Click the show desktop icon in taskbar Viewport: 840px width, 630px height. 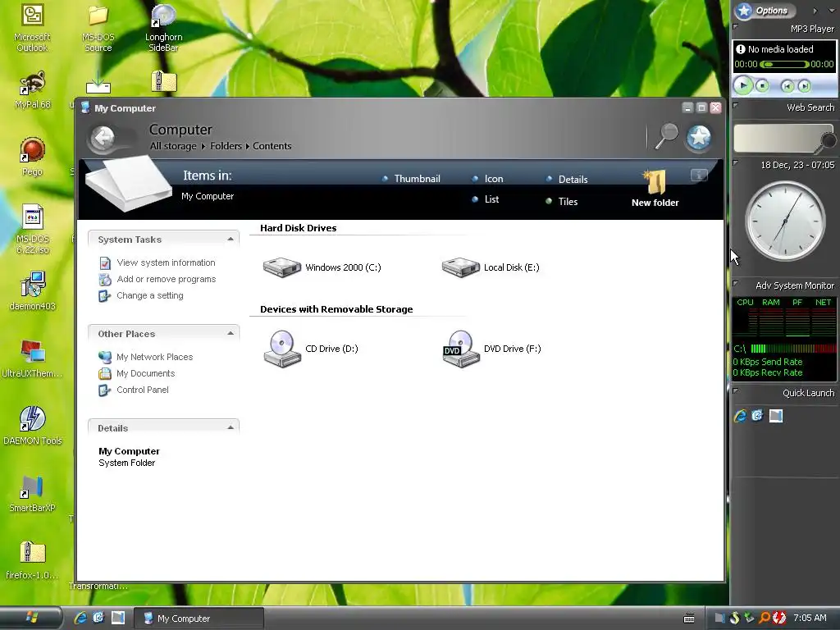point(118,618)
